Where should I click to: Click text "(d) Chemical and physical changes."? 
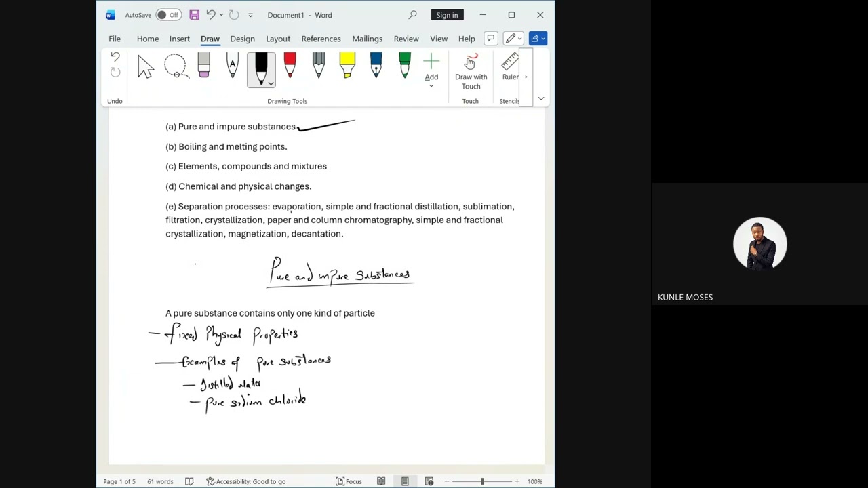239,186
